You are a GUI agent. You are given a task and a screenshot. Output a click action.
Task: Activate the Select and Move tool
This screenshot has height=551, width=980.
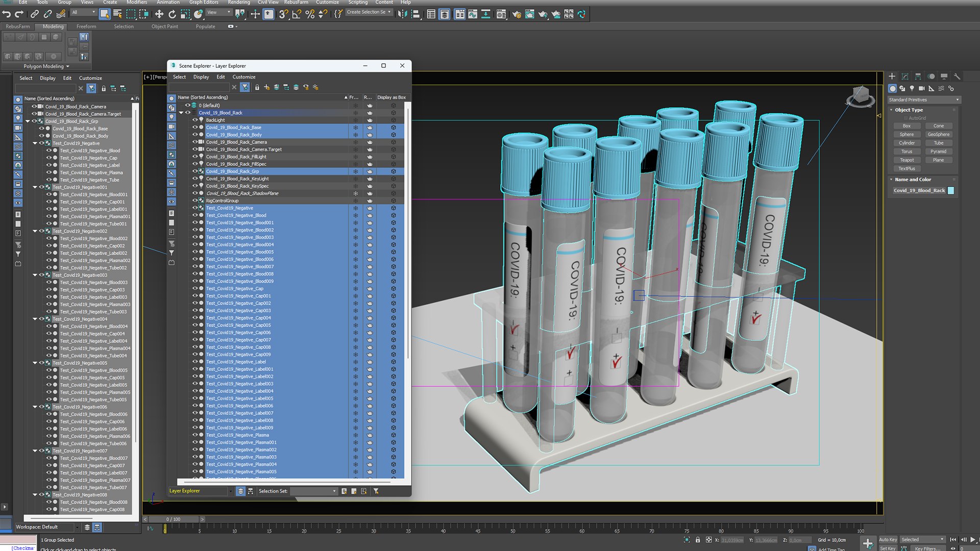159,14
